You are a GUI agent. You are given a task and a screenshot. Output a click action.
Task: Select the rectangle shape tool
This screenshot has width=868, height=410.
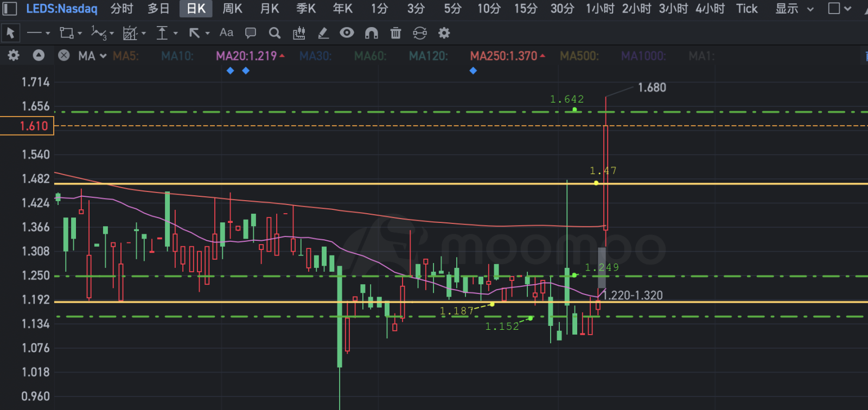click(x=67, y=33)
